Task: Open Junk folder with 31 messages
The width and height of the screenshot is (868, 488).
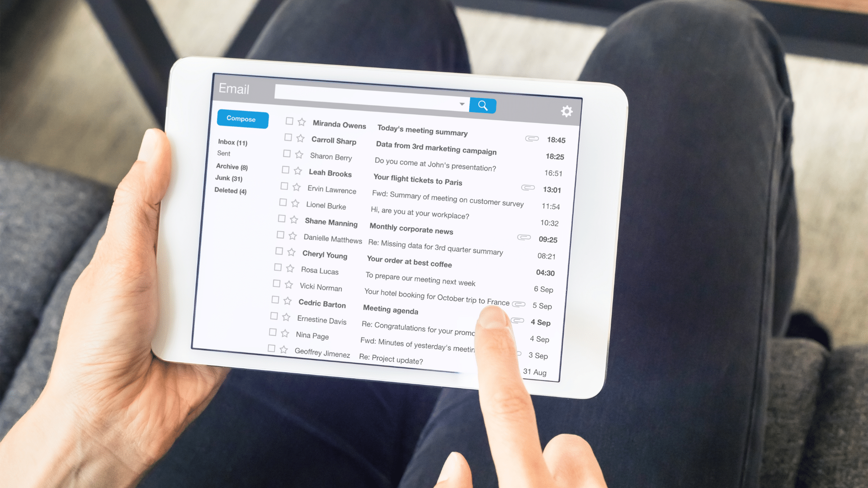Action: click(x=229, y=178)
